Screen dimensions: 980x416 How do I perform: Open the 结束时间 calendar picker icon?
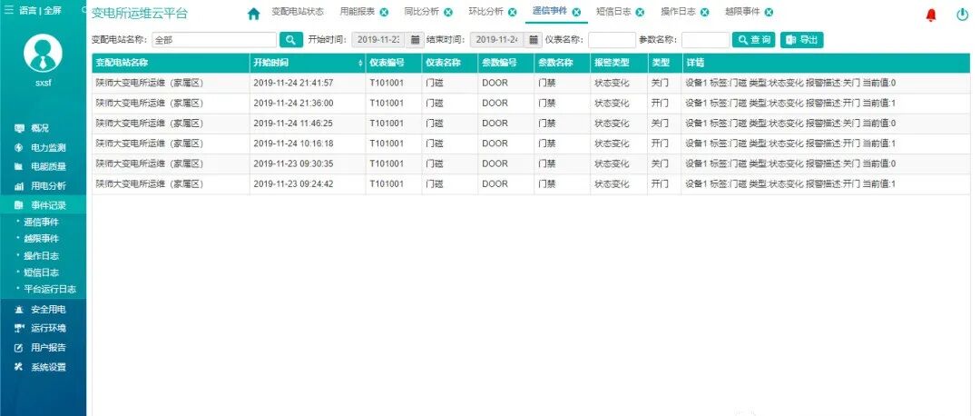point(533,40)
